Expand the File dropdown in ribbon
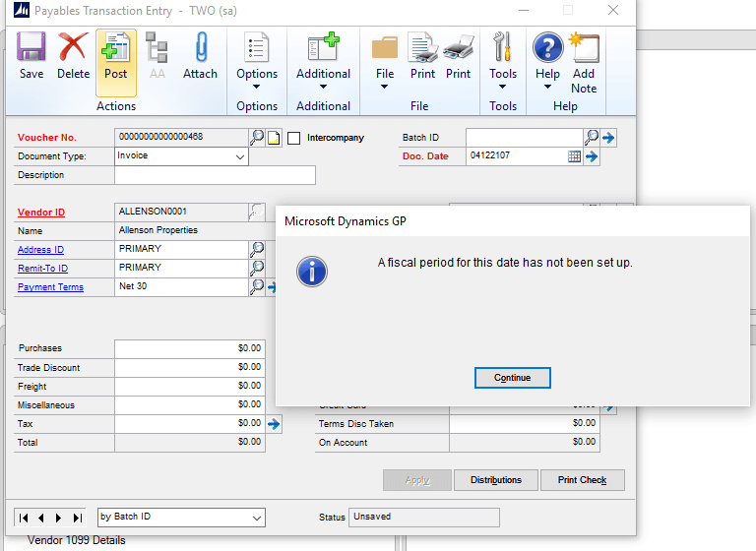Viewport: 756px width, 551px height. point(385,61)
